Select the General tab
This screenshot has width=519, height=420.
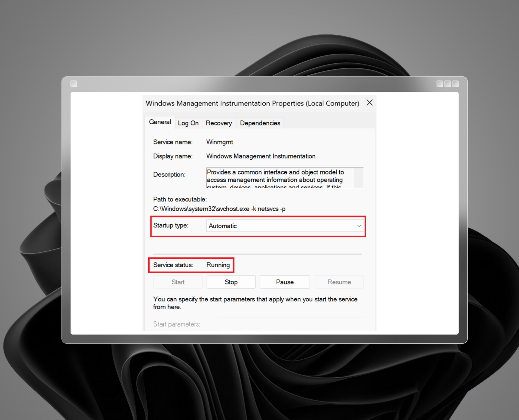pyautogui.click(x=160, y=122)
